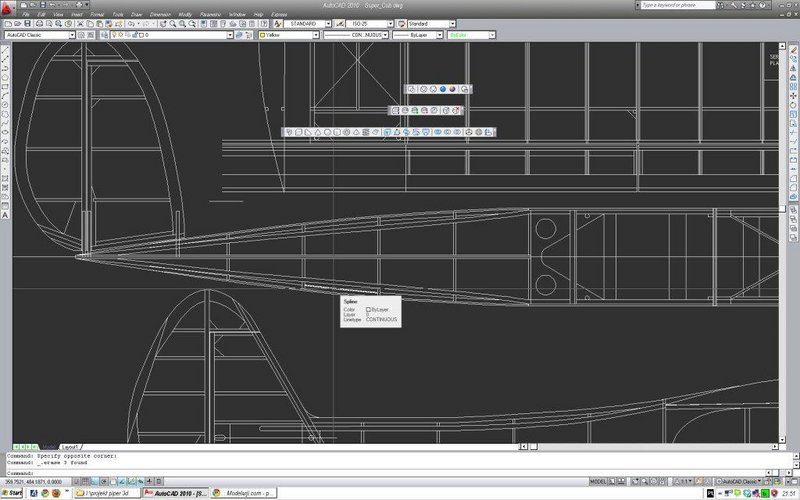Open the Dimension menu
800x500 pixels.
coord(160,14)
